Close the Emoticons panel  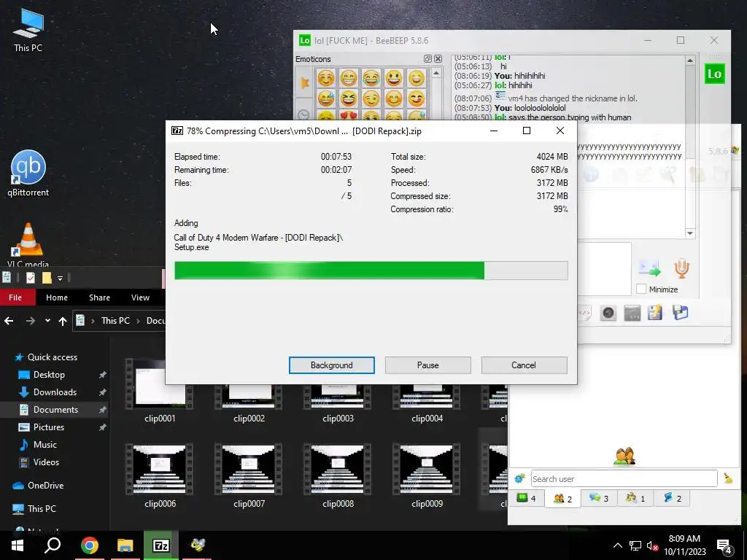coord(438,59)
